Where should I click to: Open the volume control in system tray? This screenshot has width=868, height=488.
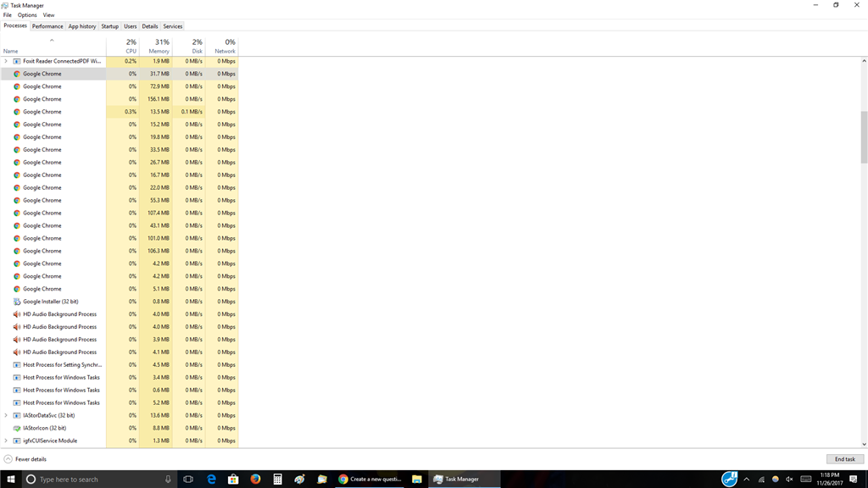click(789, 480)
